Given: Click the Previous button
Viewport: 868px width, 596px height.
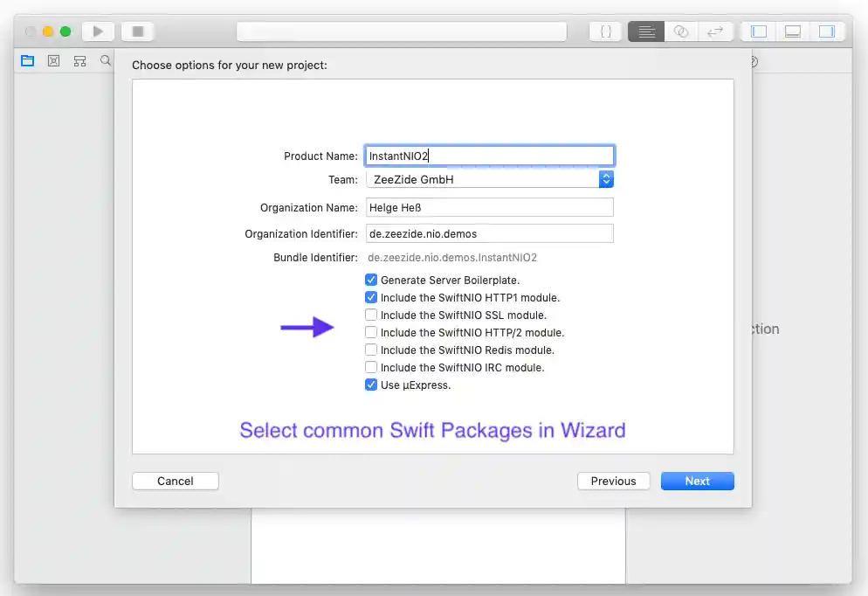Looking at the screenshot, I should coord(613,481).
